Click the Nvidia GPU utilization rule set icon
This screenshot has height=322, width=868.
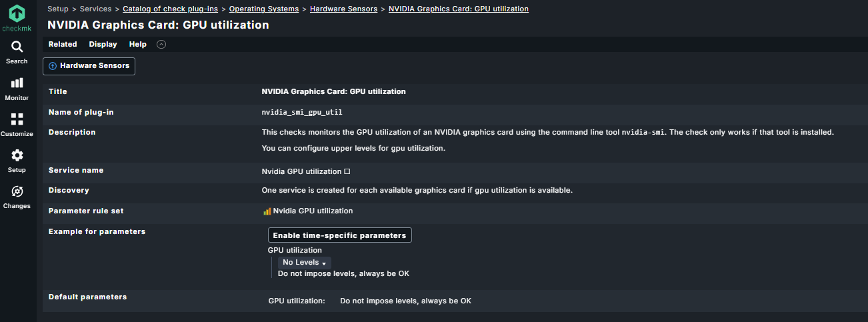pyautogui.click(x=267, y=211)
